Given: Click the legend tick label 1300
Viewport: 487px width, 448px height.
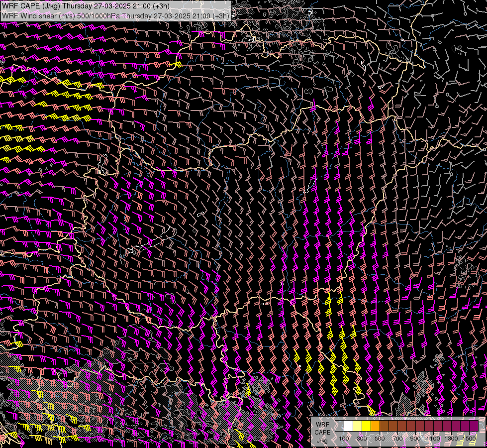Looking at the screenshot, I should [451, 439].
